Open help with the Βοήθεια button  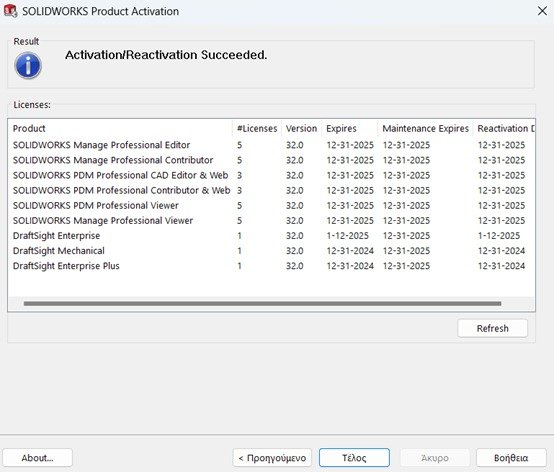coord(511,458)
